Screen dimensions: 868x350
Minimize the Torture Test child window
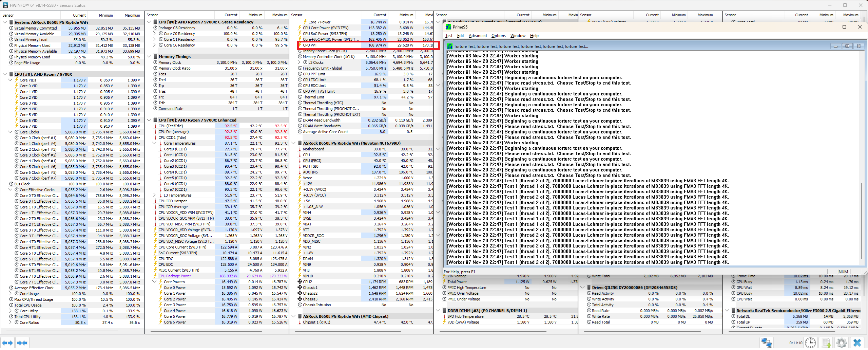click(x=835, y=46)
